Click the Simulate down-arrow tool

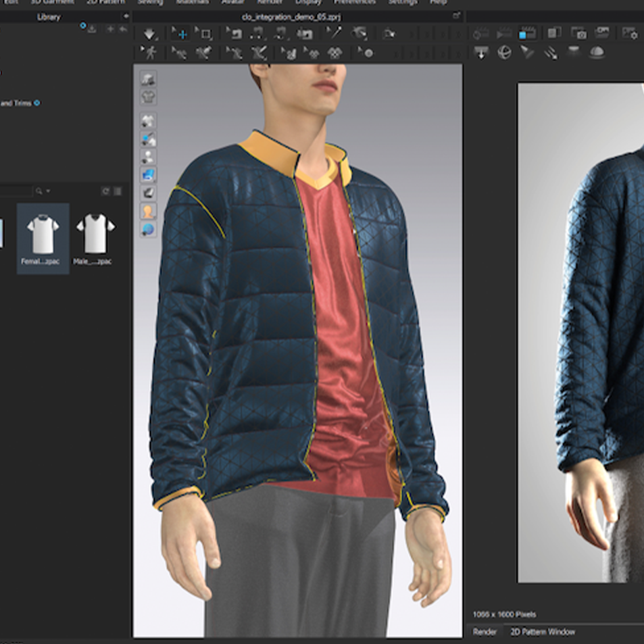click(149, 34)
